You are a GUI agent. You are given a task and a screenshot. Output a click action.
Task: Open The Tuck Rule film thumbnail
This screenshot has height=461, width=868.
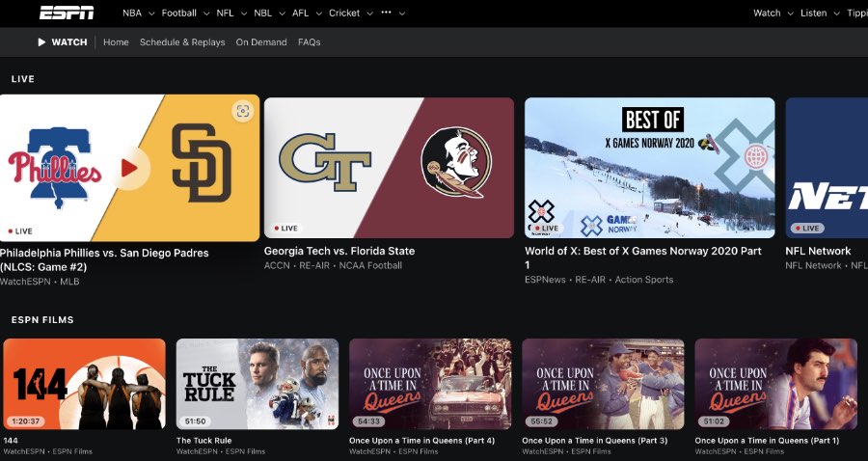coord(258,384)
